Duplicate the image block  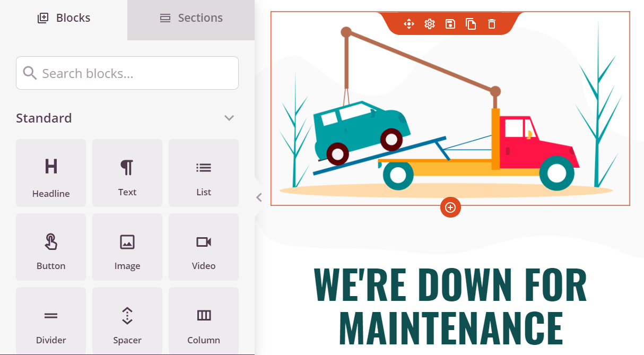point(471,24)
